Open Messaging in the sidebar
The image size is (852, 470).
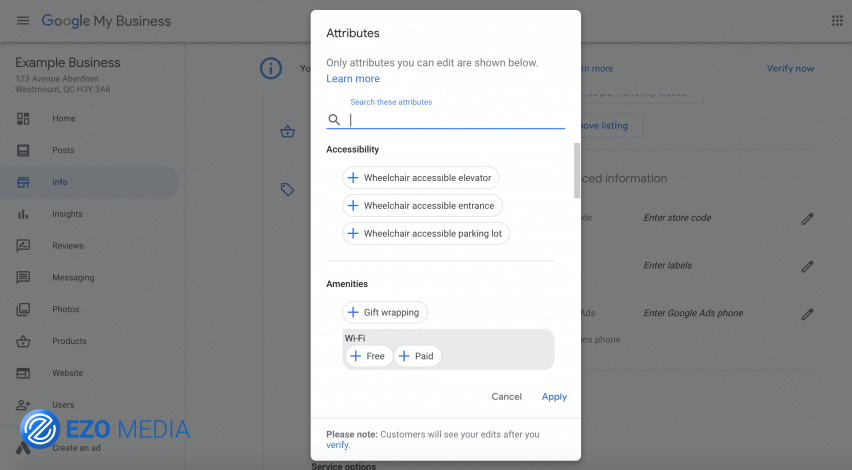[x=73, y=278]
